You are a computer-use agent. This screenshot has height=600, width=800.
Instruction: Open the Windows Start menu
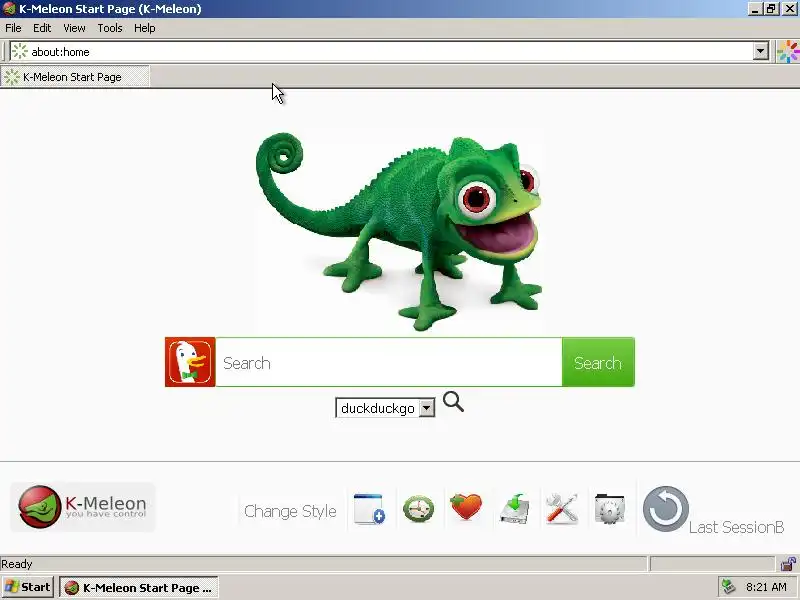28,587
